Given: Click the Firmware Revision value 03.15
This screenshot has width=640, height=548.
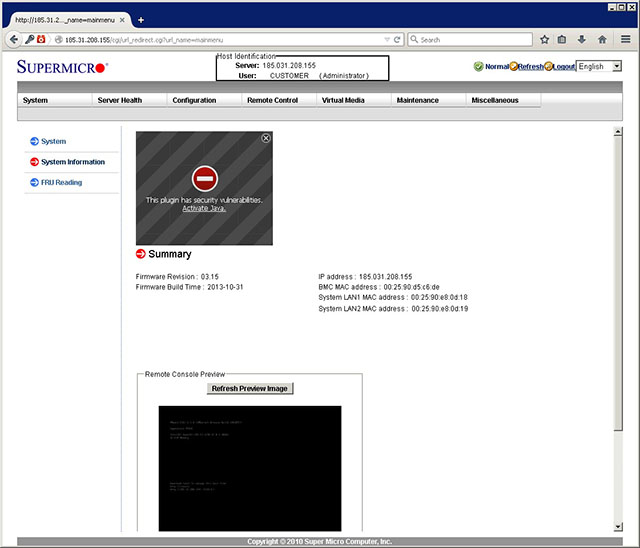Looking at the screenshot, I should 209,277.
